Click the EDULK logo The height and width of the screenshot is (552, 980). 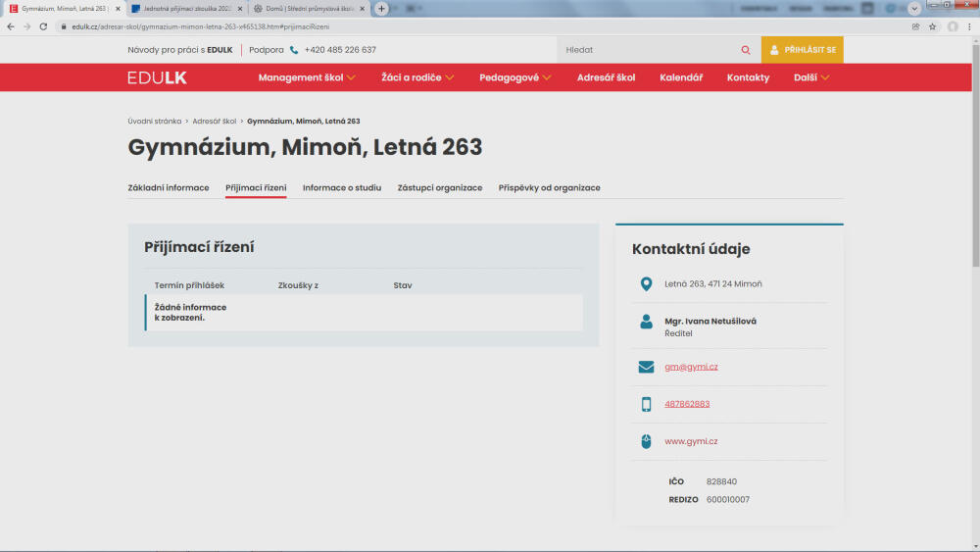coord(157,77)
